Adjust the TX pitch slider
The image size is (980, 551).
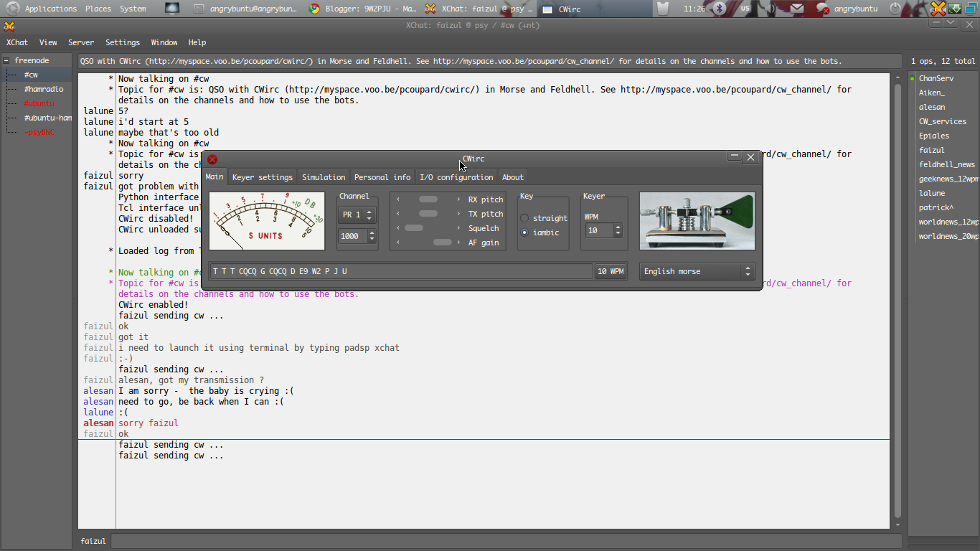pyautogui.click(x=428, y=214)
